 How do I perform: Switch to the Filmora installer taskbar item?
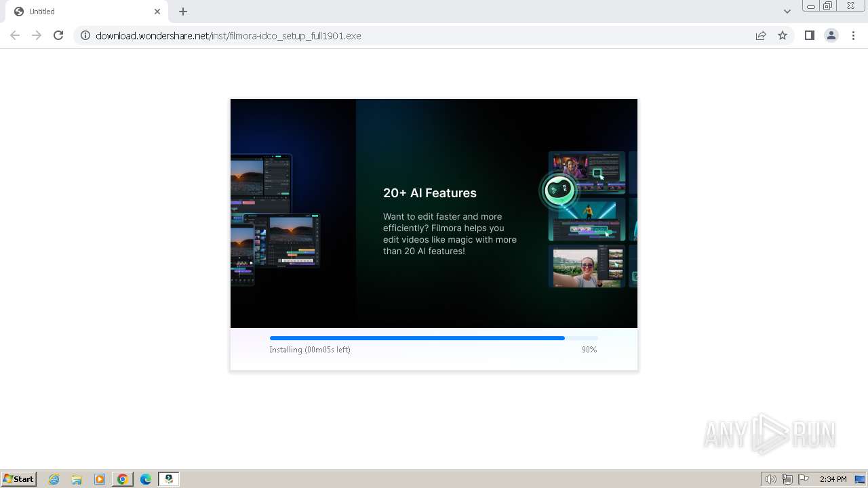(169, 479)
